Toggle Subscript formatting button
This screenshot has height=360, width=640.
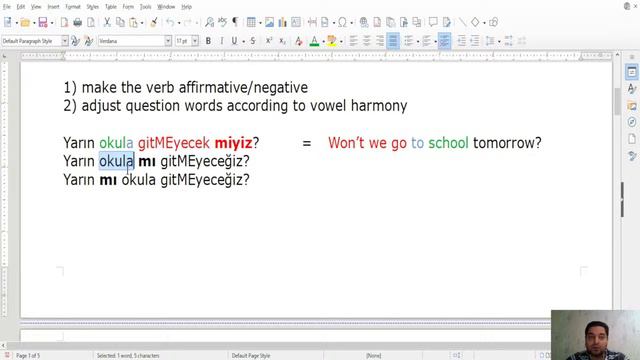pyautogui.click(x=282, y=41)
